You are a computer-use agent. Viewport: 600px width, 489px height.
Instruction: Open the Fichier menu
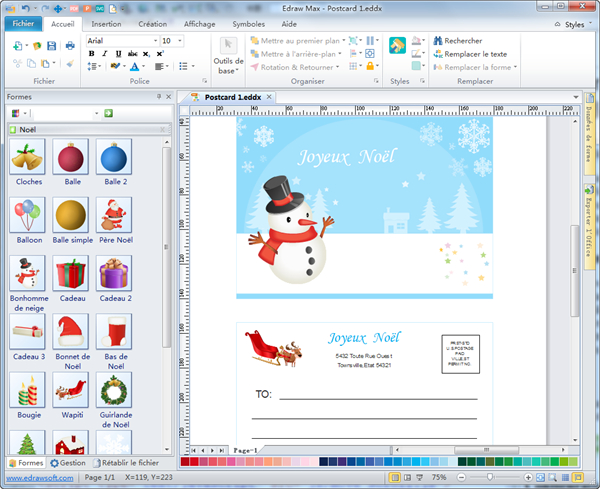click(23, 22)
